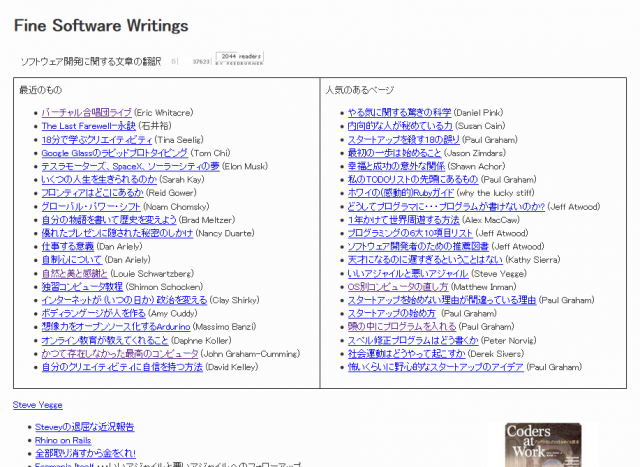Open the Elon Musk SpaceX article link
The width and height of the screenshot is (640, 467).
131,167
